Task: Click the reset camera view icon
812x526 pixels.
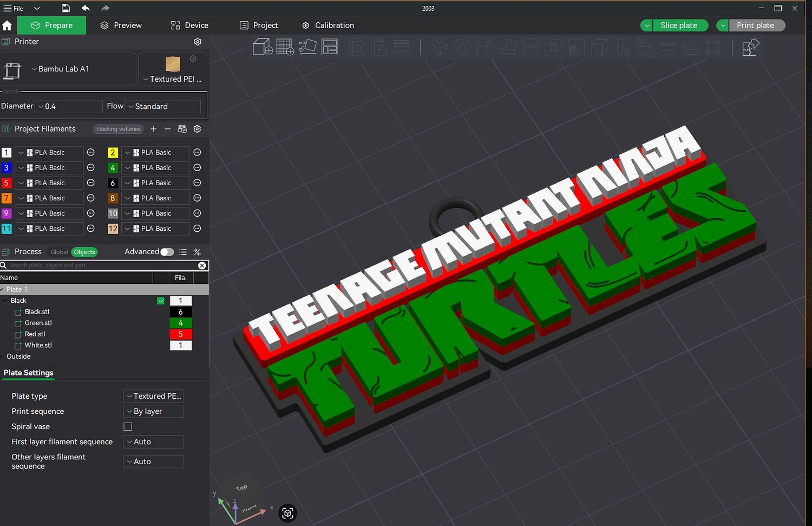Action: point(288,513)
